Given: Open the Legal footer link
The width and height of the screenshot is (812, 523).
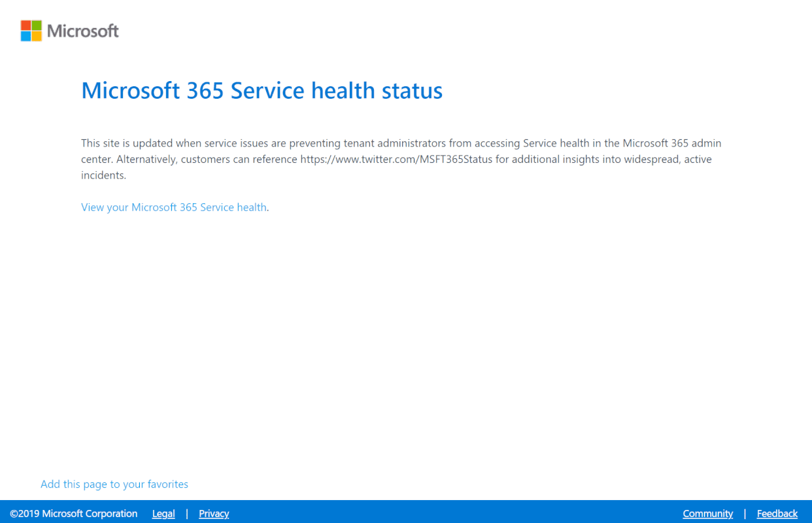Looking at the screenshot, I should 163,514.
